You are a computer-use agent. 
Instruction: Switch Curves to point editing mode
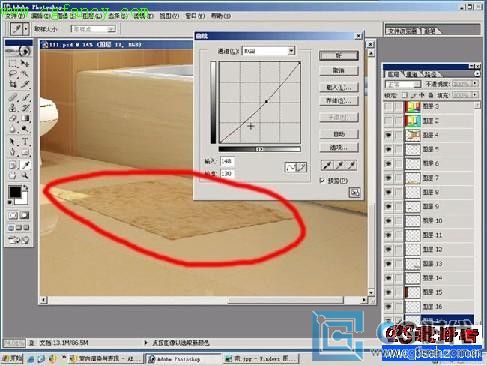tap(291, 167)
